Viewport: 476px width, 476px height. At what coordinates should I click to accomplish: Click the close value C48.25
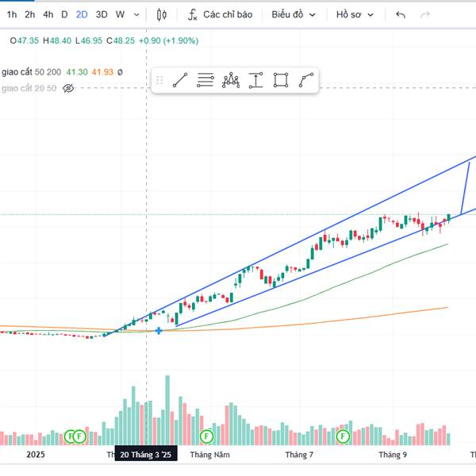tap(121, 40)
